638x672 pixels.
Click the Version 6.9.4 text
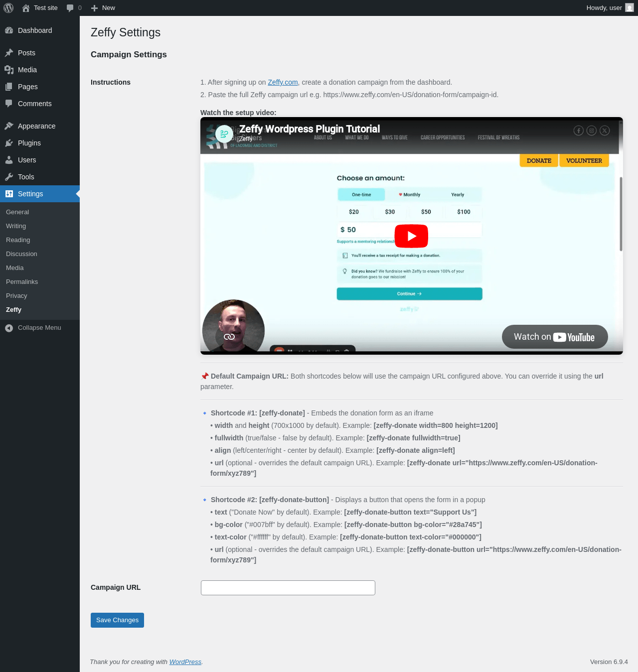(x=609, y=662)
